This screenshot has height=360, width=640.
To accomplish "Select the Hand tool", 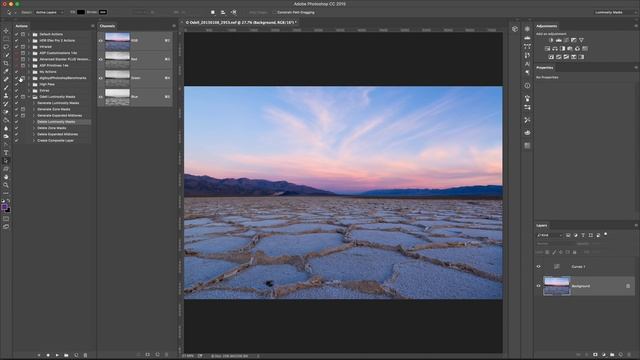I will [x=6, y=177].
